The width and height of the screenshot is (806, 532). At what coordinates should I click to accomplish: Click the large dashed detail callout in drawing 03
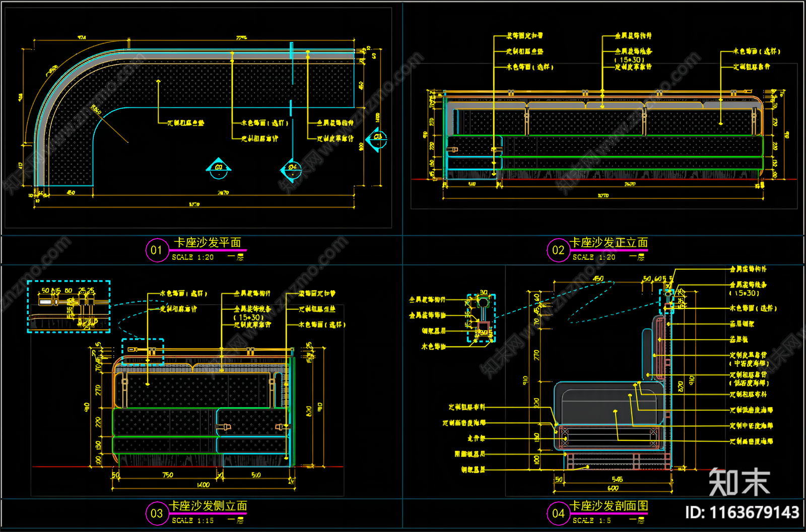click(x=69, y=306)
